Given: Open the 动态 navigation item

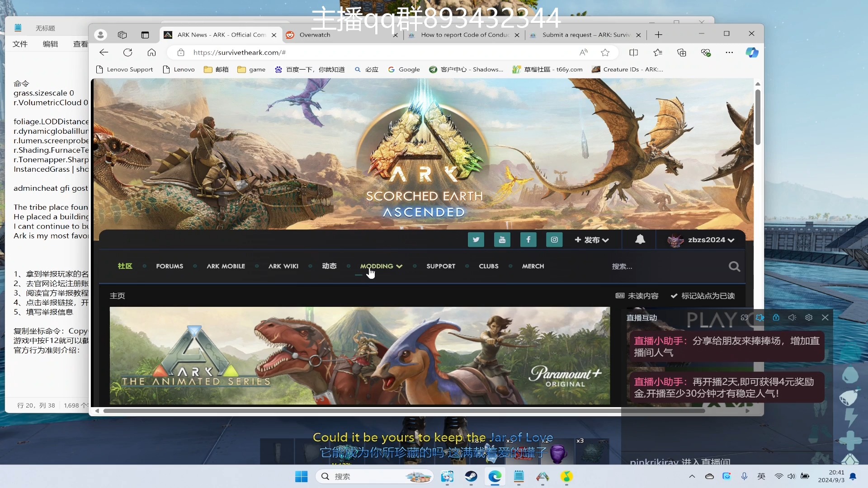Looking at the screenshot, I should [329, 266].
